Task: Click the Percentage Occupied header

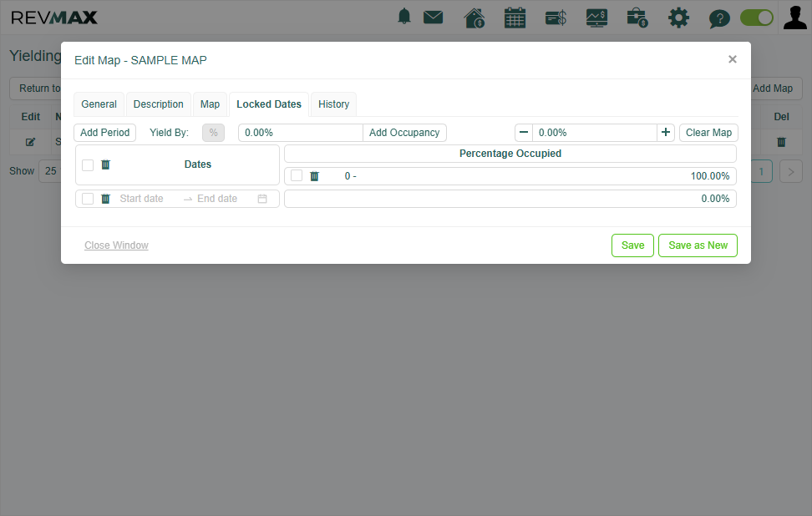Action: [x=510, y=154]
